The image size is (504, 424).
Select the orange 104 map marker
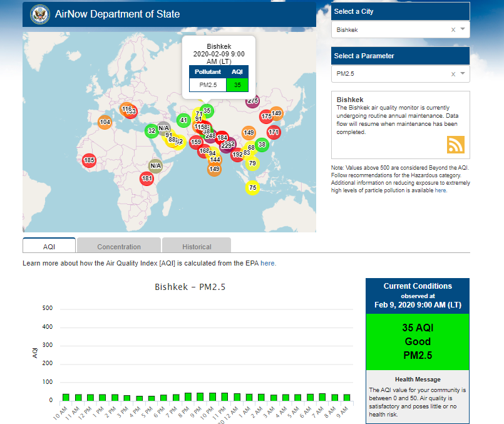105,122
